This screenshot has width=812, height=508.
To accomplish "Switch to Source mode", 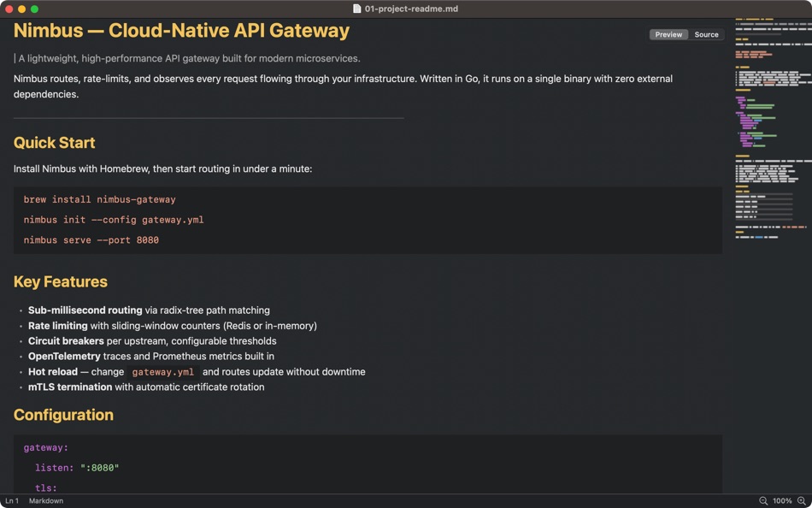I will 706,35.
